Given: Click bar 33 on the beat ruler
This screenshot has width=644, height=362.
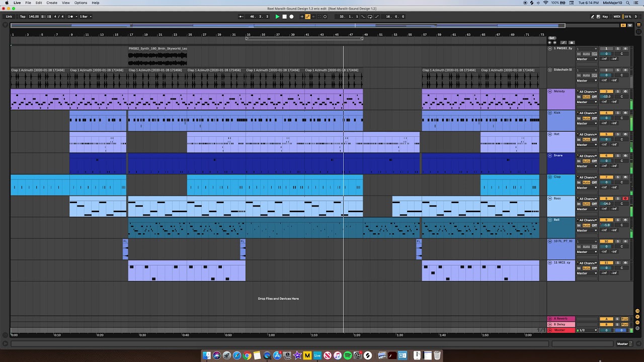Looking at the screenshot, I should click(249, 35).
